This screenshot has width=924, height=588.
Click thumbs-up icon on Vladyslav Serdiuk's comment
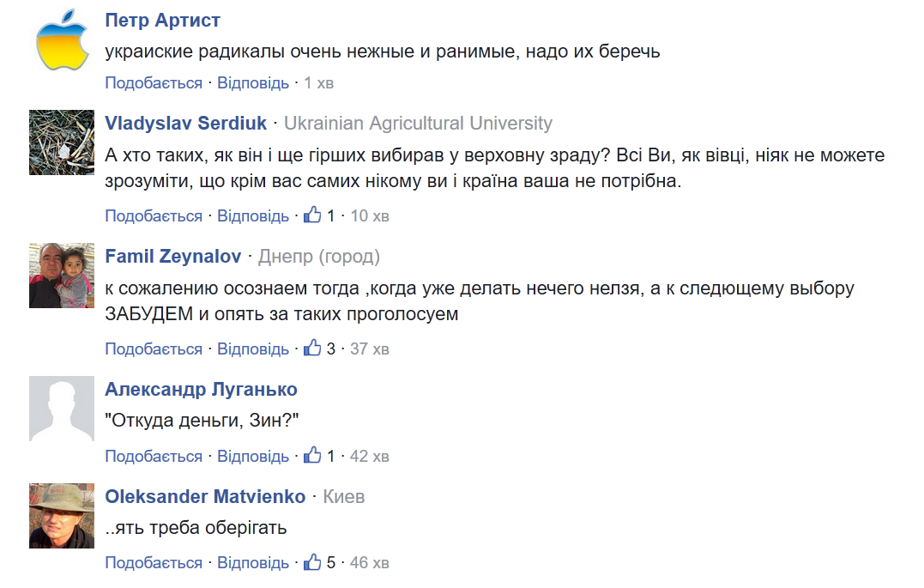pyautogui.click(x=312, y=215)
